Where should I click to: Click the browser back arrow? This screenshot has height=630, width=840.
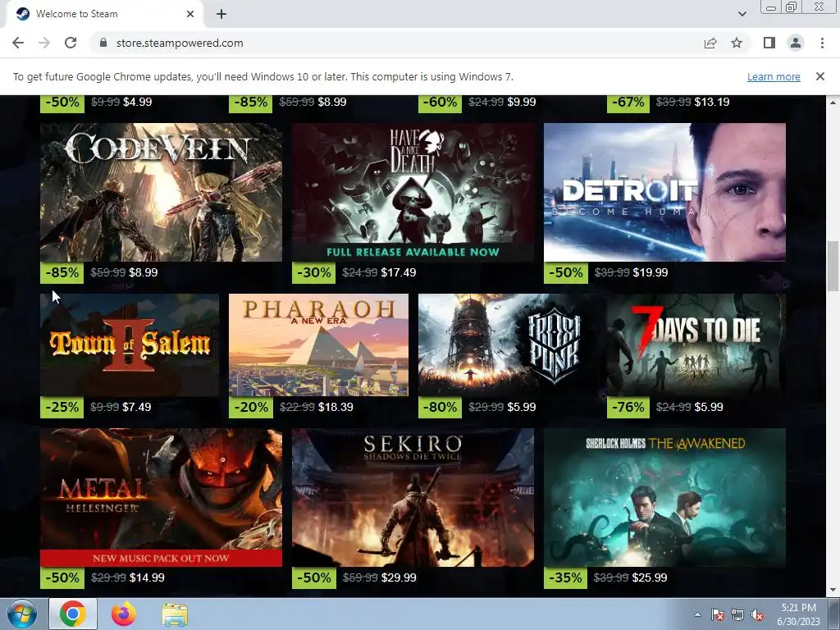[x=18, y=43]
